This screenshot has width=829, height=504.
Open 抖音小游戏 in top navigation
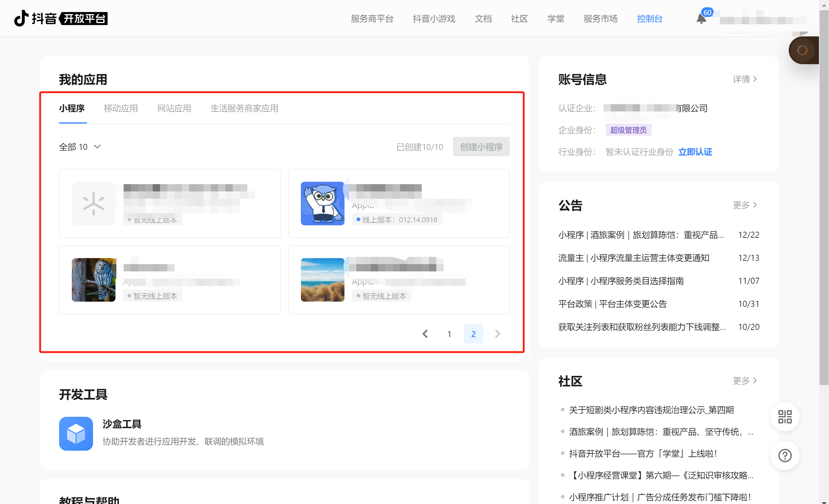434,18
